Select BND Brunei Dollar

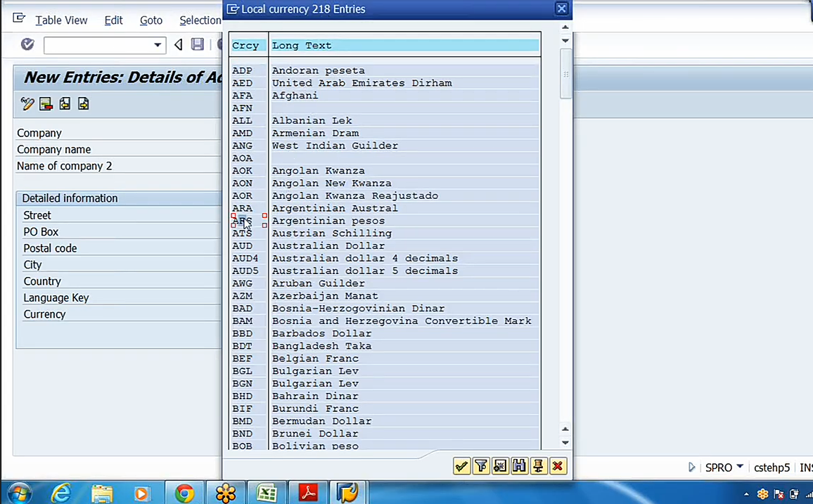pos(385,434)
